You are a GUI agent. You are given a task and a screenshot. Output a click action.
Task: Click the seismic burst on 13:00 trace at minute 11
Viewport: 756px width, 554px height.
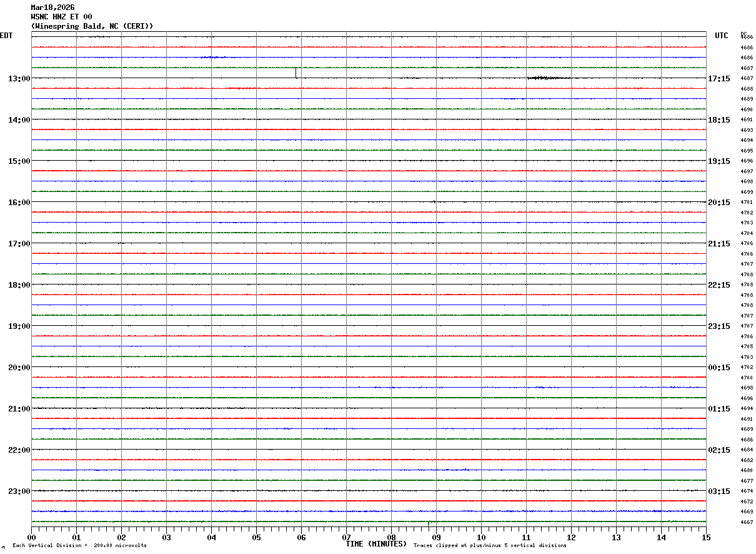click(x=549, y=78)
